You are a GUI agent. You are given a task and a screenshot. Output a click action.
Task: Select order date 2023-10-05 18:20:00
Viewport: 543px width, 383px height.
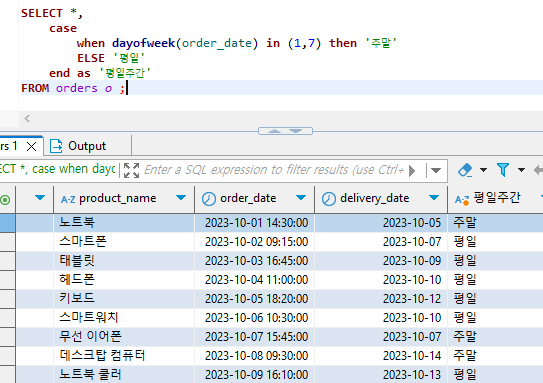(x=255, y=299)
